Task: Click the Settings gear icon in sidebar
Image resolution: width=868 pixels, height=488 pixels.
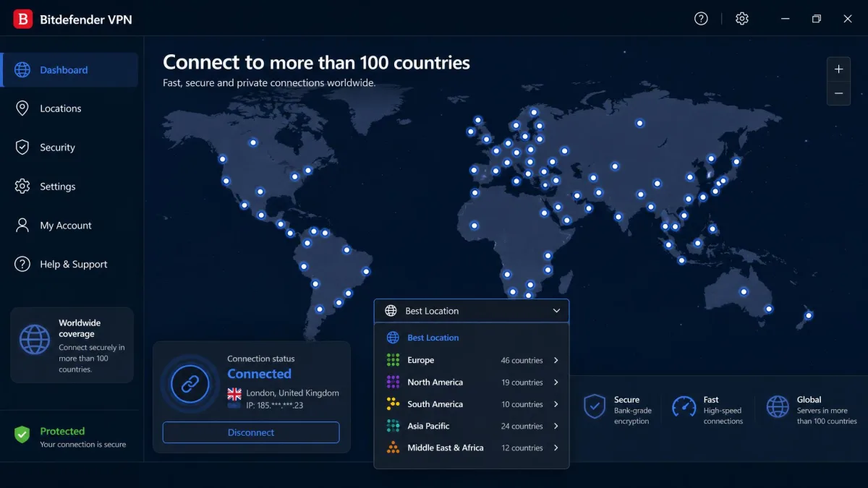Action: (x=22, y=187)
